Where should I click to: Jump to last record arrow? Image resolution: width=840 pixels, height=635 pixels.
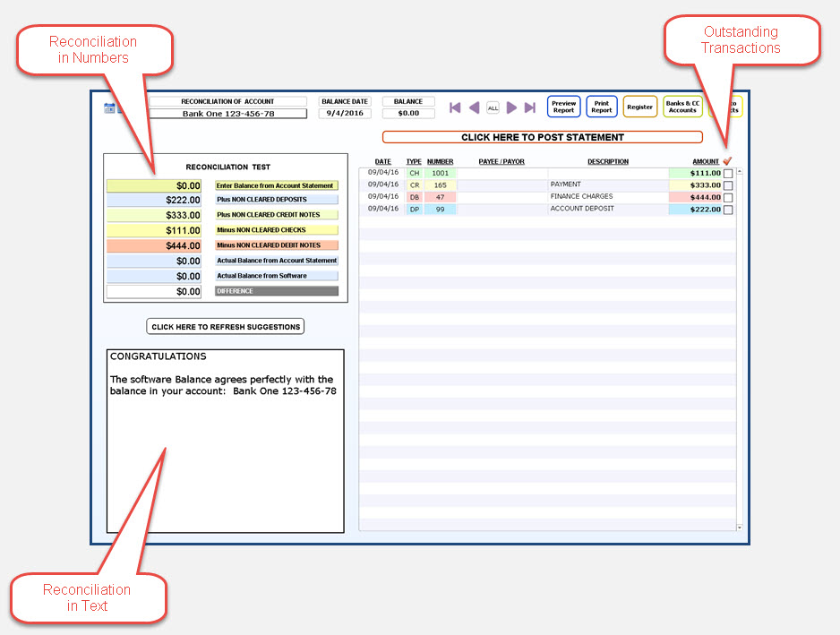pos(530,107)
